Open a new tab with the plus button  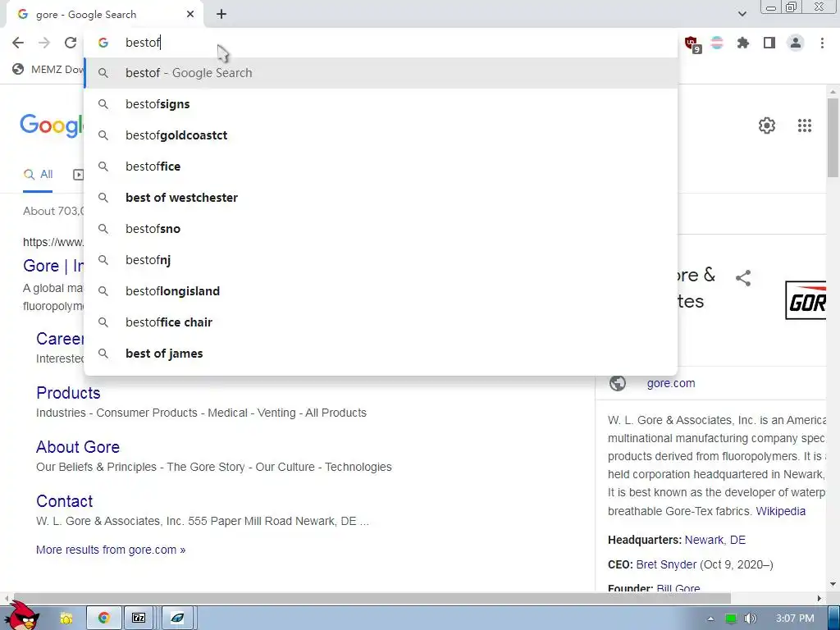tap(221, 15)
